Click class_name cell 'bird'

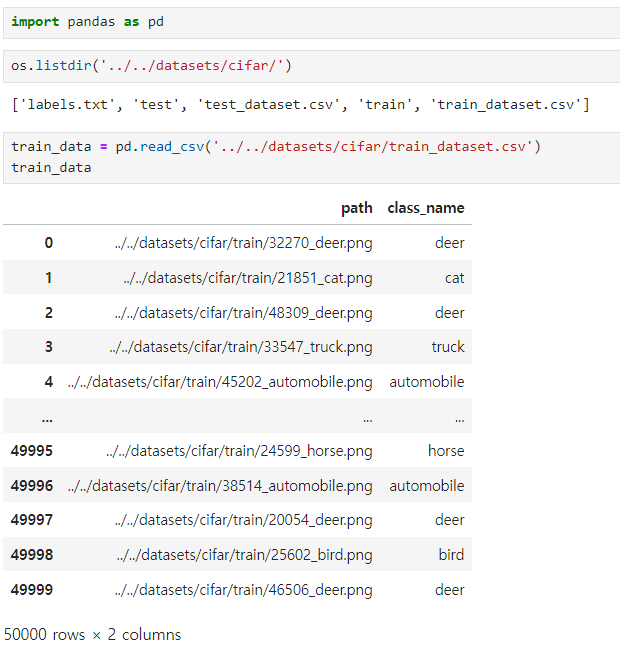pos(451,555)
